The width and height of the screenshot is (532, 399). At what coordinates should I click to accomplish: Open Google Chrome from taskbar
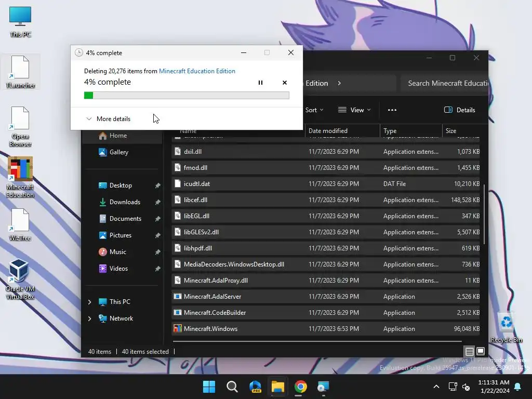coord(301,387)
